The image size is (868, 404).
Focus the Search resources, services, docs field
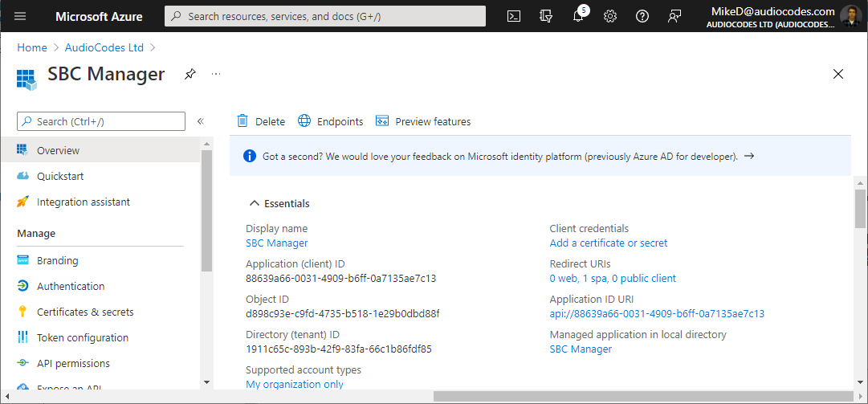325,16
